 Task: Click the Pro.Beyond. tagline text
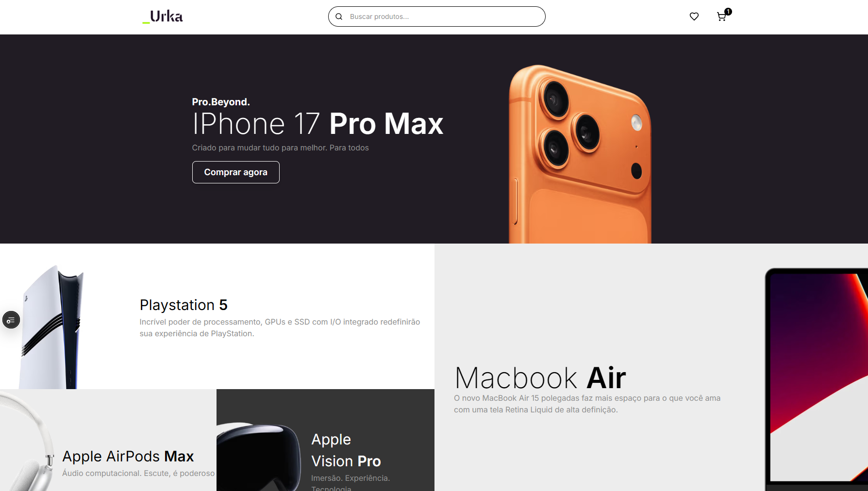click(221, 102)
